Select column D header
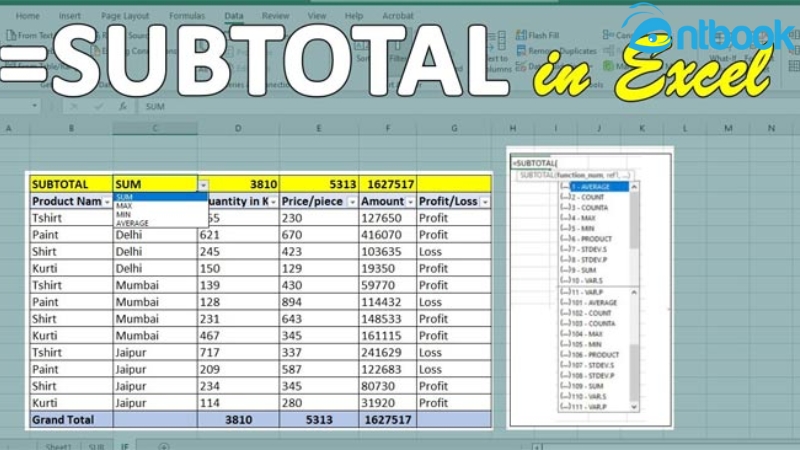Image resolution: width=800 pixels, height=450 pixels. (238, 129)
